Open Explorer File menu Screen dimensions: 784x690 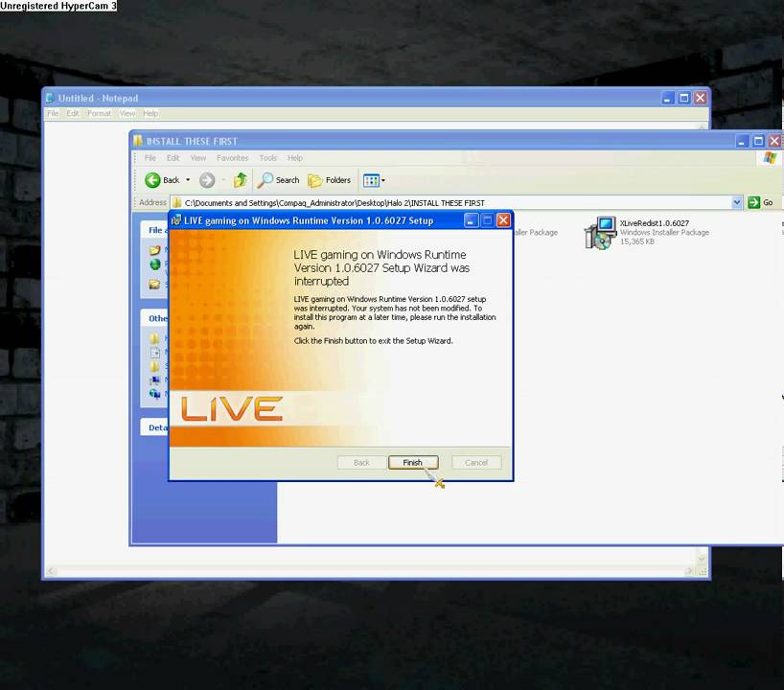click(x=150, y=158)
